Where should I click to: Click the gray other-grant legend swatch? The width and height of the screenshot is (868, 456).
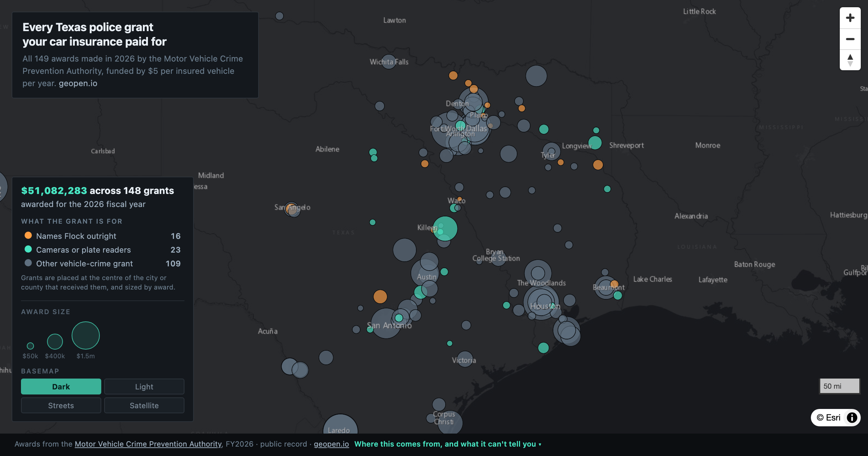(28, 263)
